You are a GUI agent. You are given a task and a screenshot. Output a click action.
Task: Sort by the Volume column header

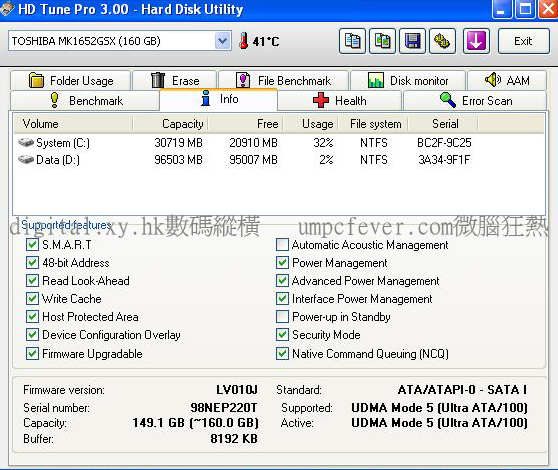(73, 124)
